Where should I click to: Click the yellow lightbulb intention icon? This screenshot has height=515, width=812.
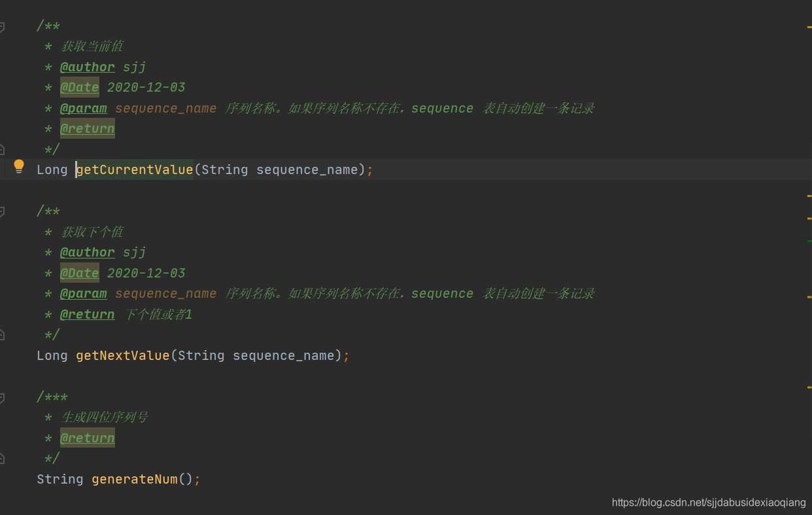pyautogui.click(x=19, y=166)
